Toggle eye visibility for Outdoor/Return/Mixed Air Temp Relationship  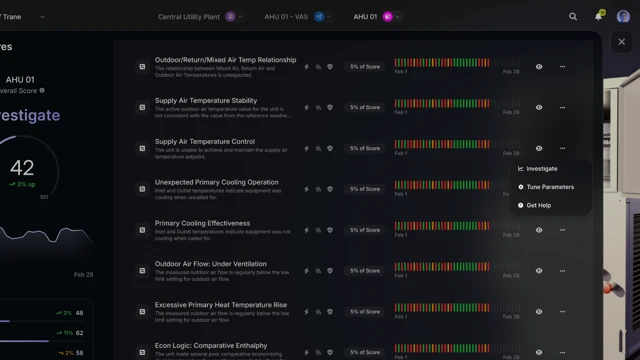539,67
